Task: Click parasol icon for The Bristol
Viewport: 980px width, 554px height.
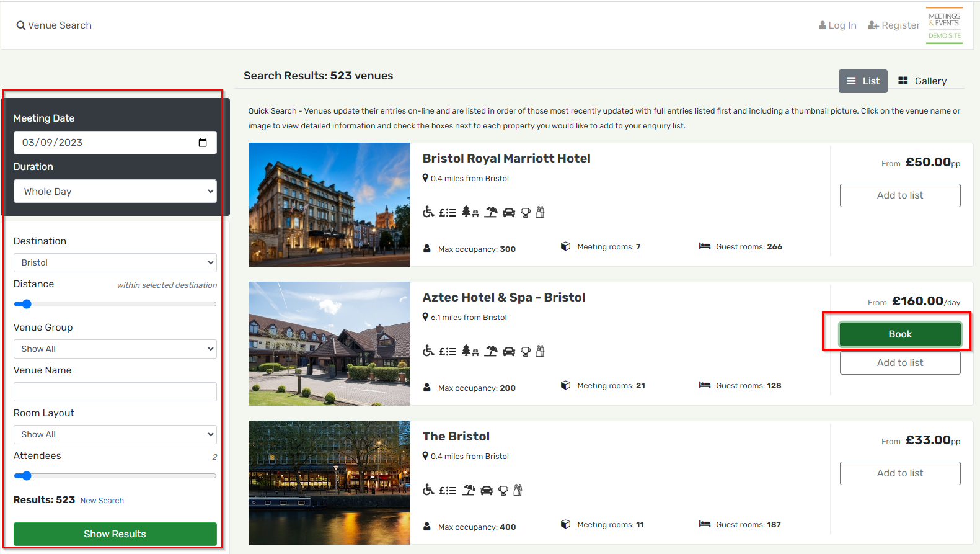Action: click(x=469, y=490)
